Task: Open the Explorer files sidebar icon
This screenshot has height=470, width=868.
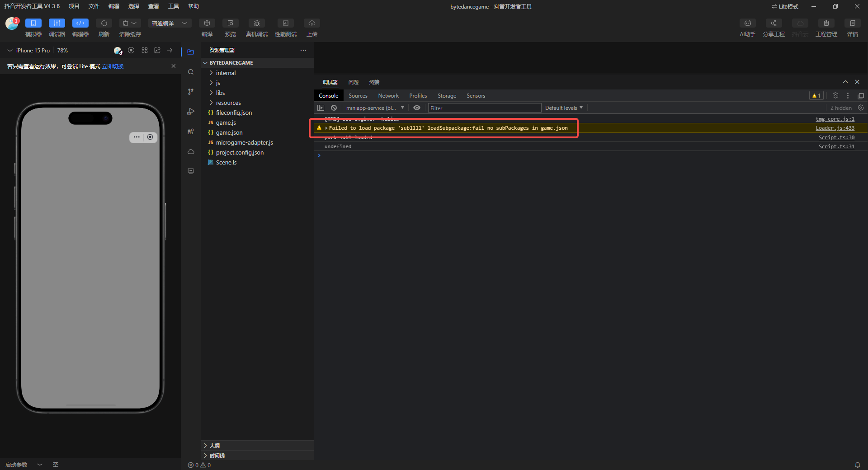Action: pyautogui.click(x=191, y=52)
